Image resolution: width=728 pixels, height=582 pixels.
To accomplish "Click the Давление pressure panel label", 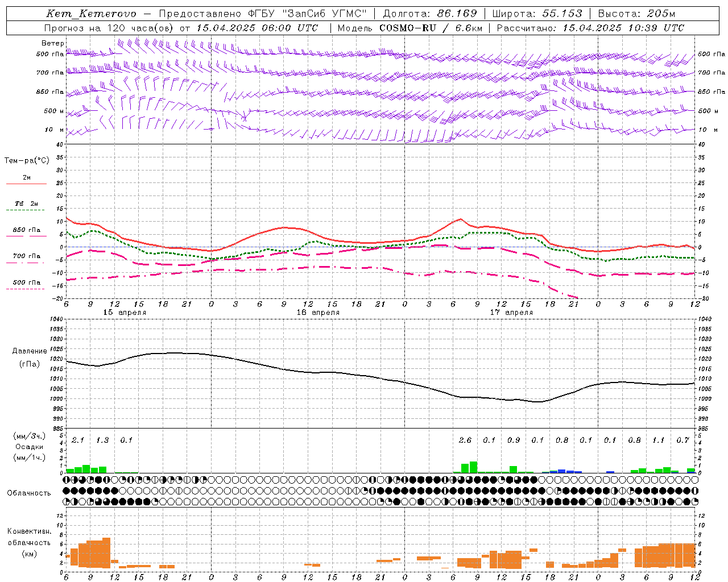I will tap(29, 351).
